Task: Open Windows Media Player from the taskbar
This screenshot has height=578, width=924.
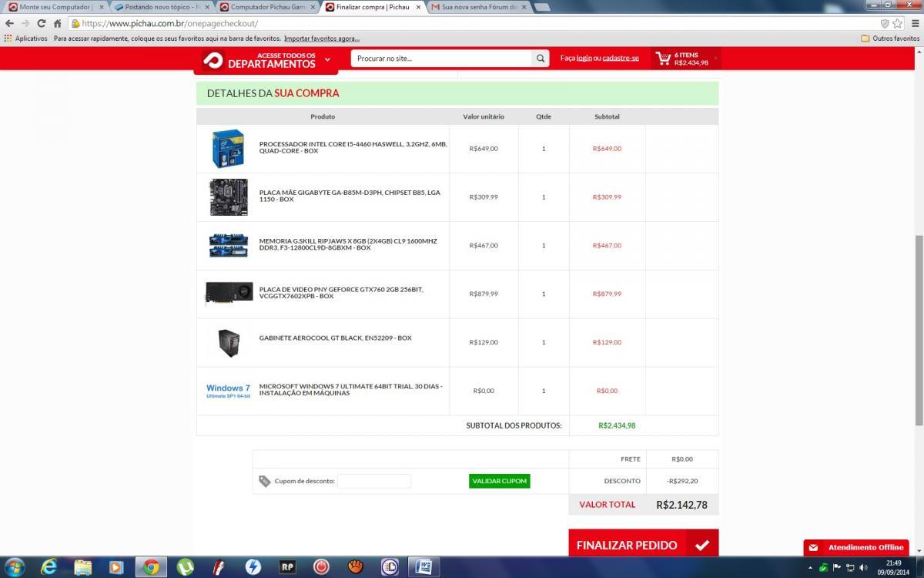Action: (117, 567)
